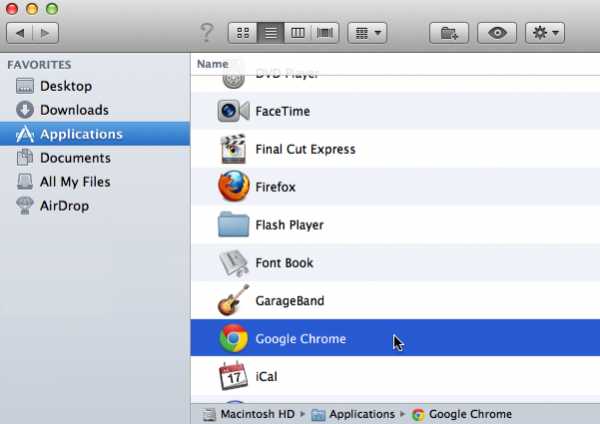Open AirDrop in the sidebar

[x=95, y=206]
